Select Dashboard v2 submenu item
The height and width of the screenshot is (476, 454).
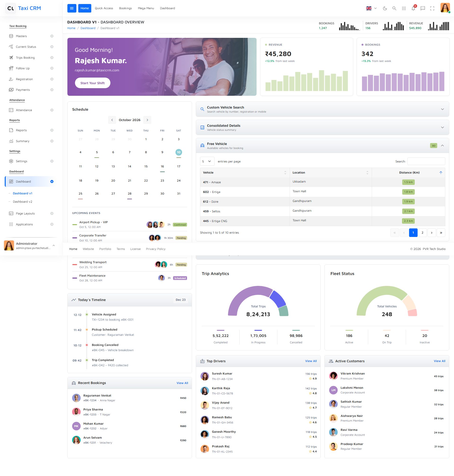pyautogui.click(x=22, y=201)
